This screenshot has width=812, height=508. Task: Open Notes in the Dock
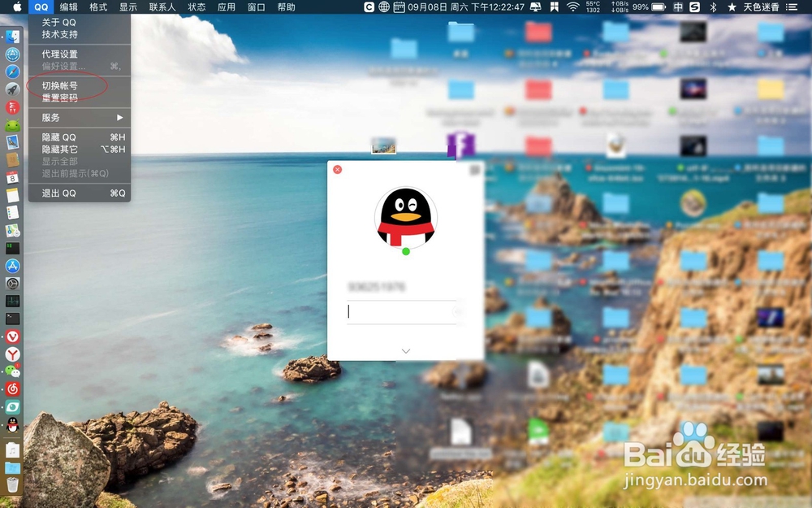12,195
